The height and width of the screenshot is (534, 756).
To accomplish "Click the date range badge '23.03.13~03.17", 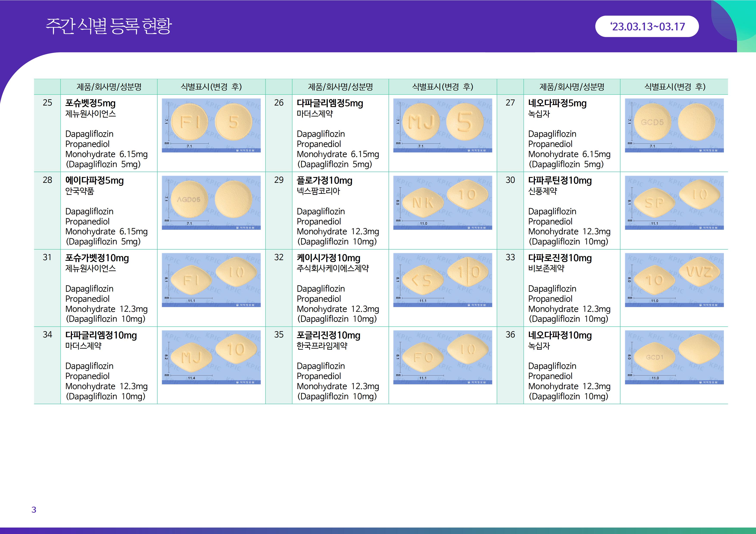I will (x=647, y=27).
